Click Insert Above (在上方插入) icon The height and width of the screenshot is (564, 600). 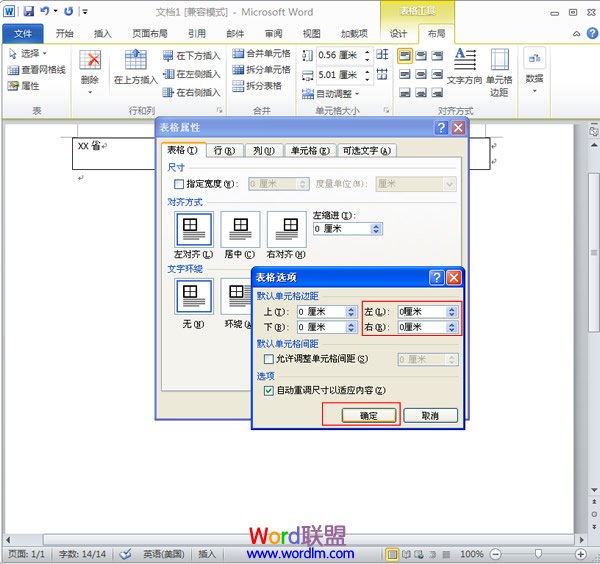(x=136, y=59)
